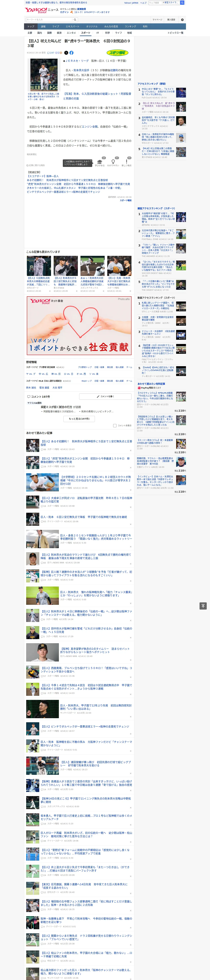
Task: Click the コメントを書く button
Action: pyautogui.click(x=105, y=396)
